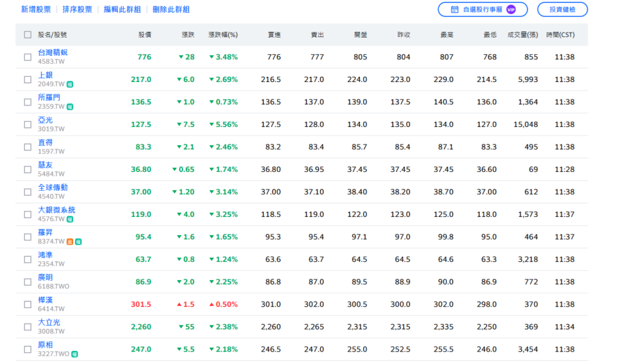641x364 pixels.
Task: Click stock code 6188.TWO
Action: [x=54, y=286]
